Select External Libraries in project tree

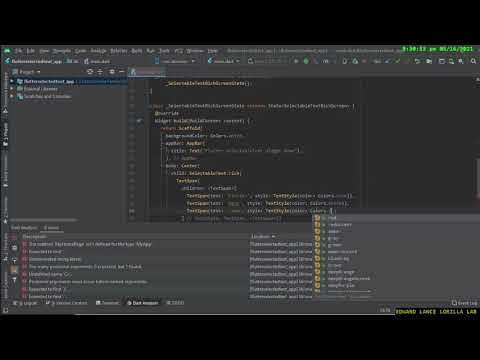point(41,89)
